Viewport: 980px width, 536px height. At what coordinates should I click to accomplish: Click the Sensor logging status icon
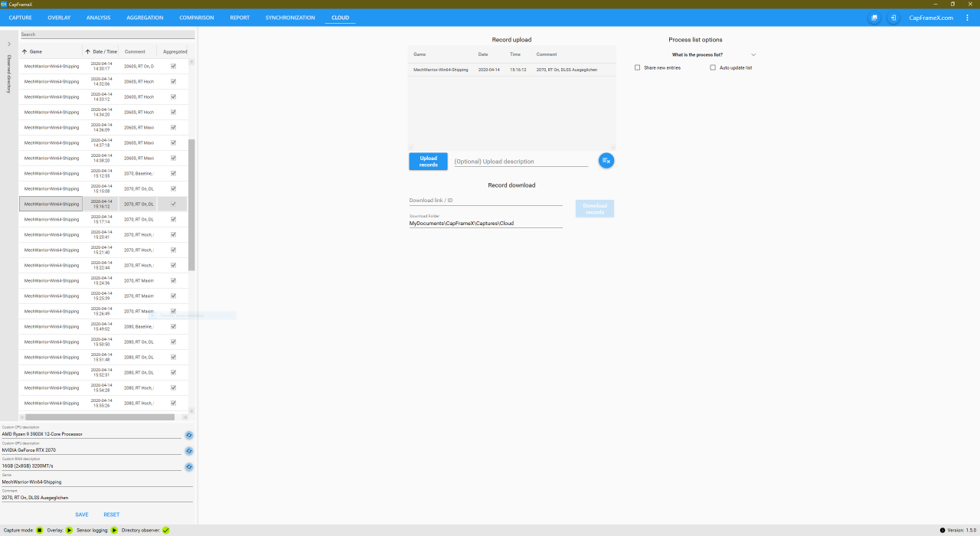(x=114, y=530)
